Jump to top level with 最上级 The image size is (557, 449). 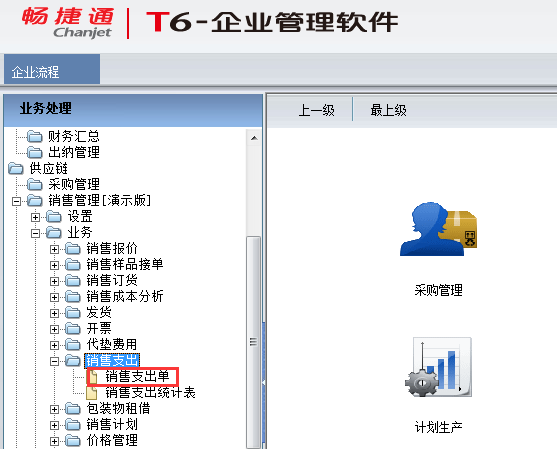pos(388,110)
